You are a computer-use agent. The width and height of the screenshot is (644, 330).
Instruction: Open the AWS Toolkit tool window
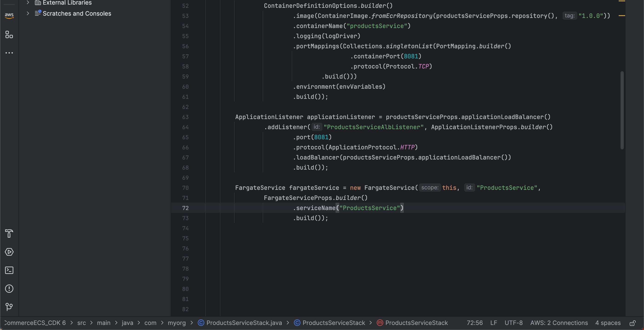pyautogui.click(x=9, y=15)
